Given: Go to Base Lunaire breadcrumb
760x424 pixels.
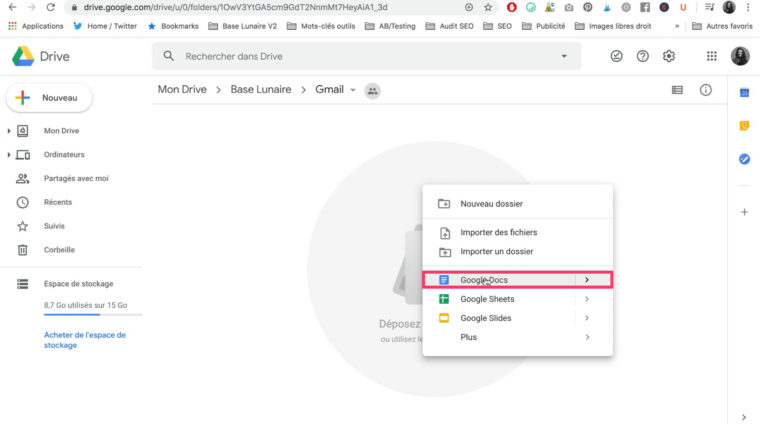Looking at the screenshot, I should [x=261, y=90].
